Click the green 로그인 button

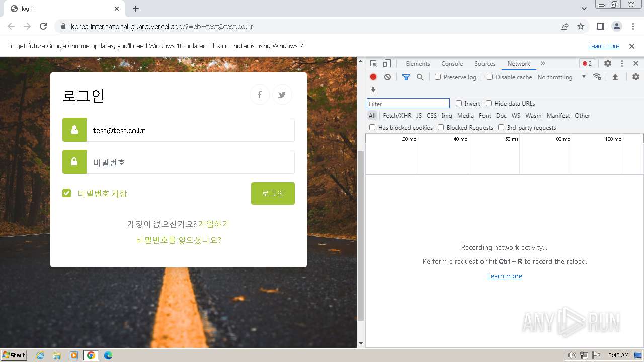pos(273,193)
